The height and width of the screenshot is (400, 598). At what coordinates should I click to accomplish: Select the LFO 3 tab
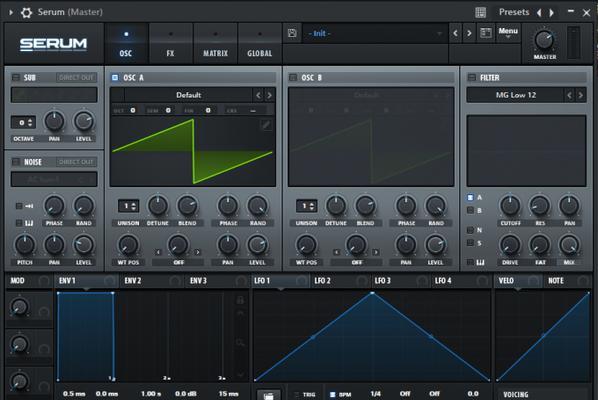point(400,281)
